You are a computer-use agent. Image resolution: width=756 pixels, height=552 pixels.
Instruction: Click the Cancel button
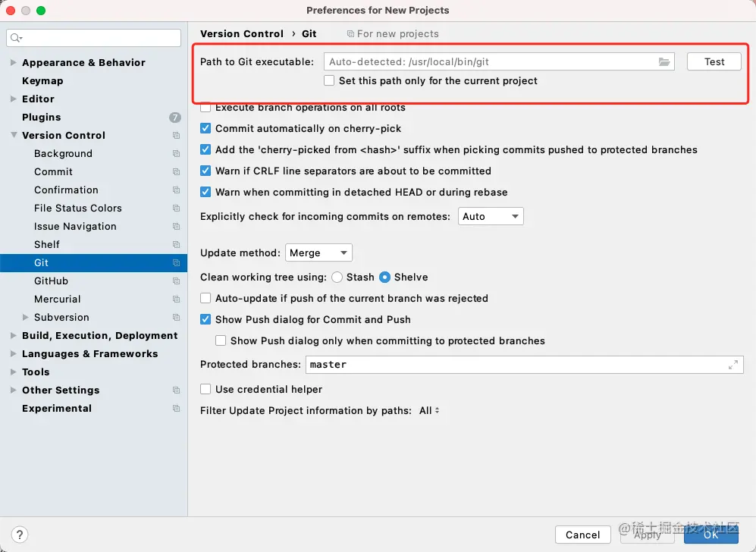pyautogui.click(x=582, y=535)
